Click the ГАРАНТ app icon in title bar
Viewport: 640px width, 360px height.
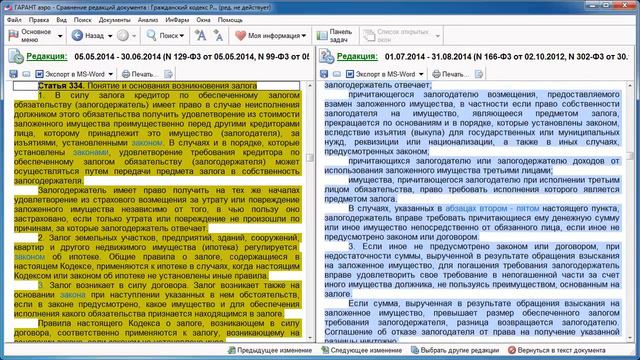pyautogui.click(x=8, y=7)
